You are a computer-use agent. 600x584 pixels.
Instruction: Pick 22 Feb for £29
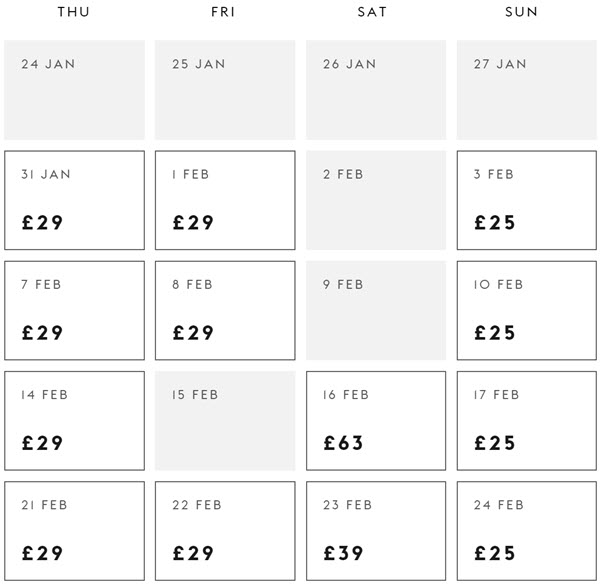coord(225,531)
